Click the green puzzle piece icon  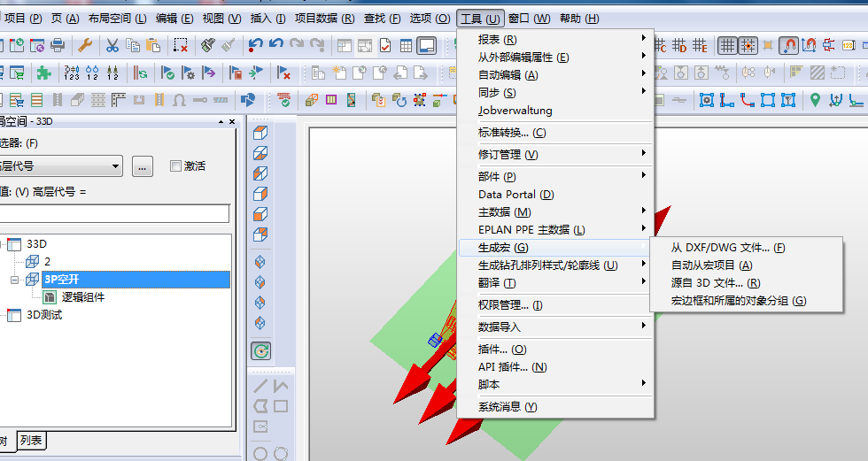tap(43, 73)
